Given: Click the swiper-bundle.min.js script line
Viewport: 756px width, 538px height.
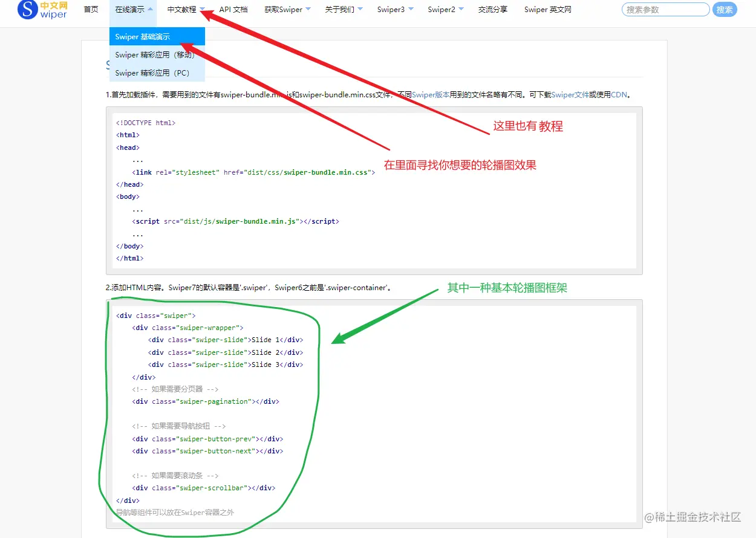Looking at the screenshot, I should tap(236, 221).
